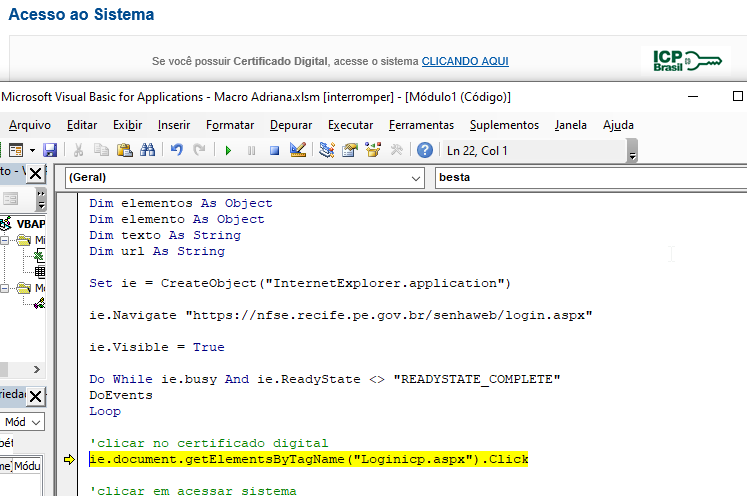Click the Break pause icon
747x496 pixels.
(x=252, y=151)
